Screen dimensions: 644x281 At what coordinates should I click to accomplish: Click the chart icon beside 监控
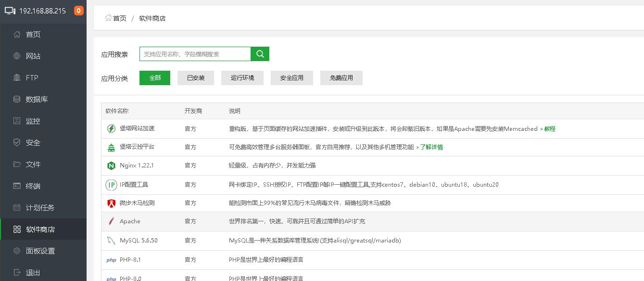(17, 121)
